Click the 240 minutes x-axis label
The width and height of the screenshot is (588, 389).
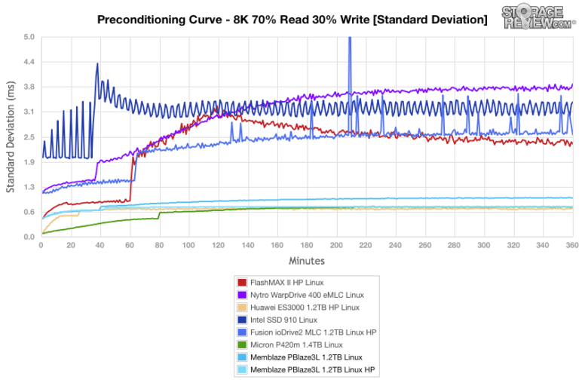(x=395, y=245)
